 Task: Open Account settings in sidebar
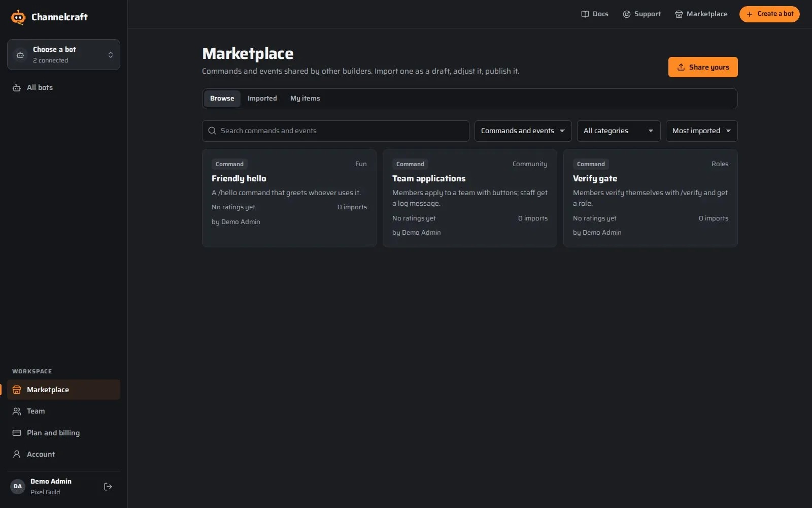pyautogui.click(x=63, y=454)
